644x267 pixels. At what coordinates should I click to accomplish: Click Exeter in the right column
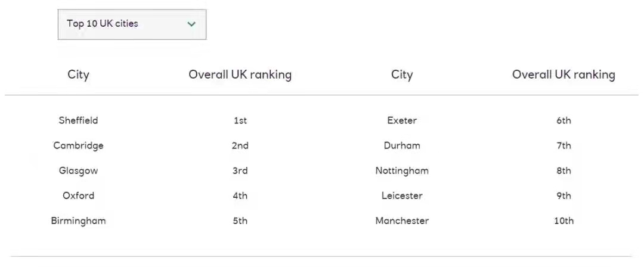point(402,120)
